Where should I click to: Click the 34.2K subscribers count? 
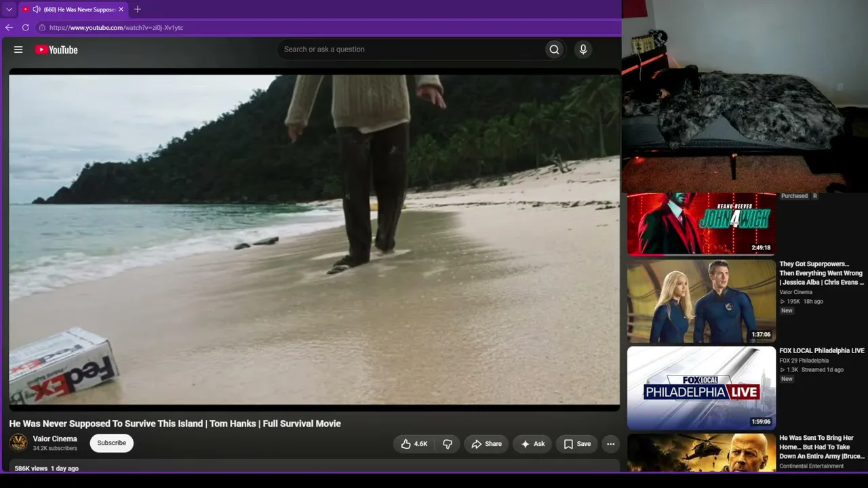click(x=55, y=449)
